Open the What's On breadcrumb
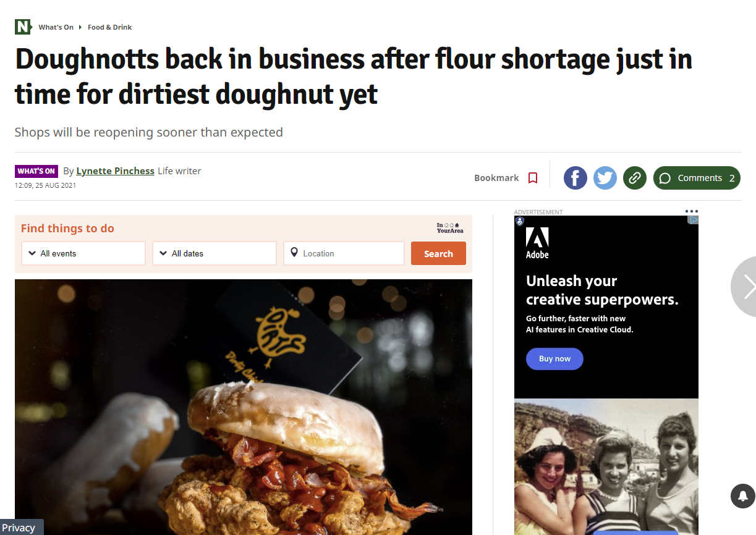Screen dimensions: 756x535 click(56, 27)
